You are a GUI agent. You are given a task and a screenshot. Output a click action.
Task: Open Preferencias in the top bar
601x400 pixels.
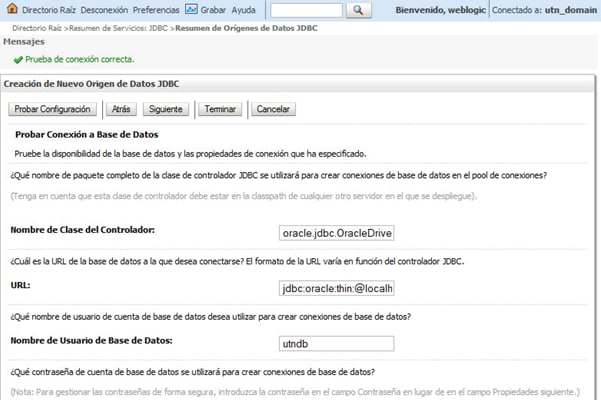pyautogui.click(x=156, y=10)
